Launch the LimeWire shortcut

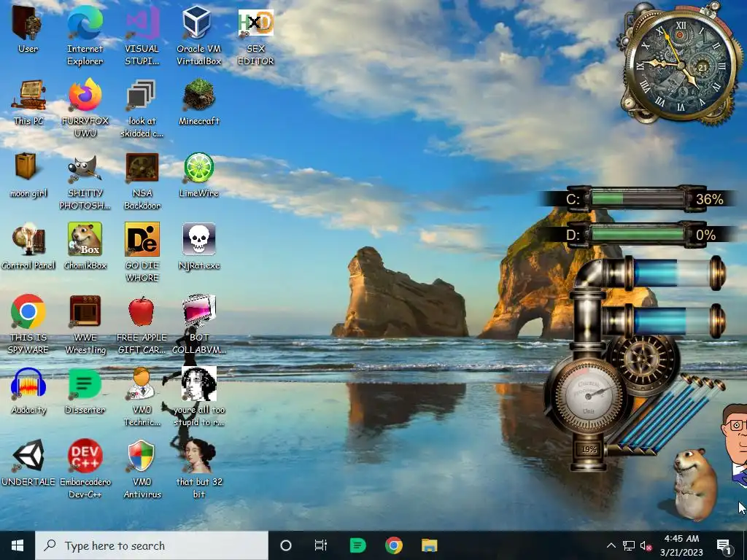[198, 175]
